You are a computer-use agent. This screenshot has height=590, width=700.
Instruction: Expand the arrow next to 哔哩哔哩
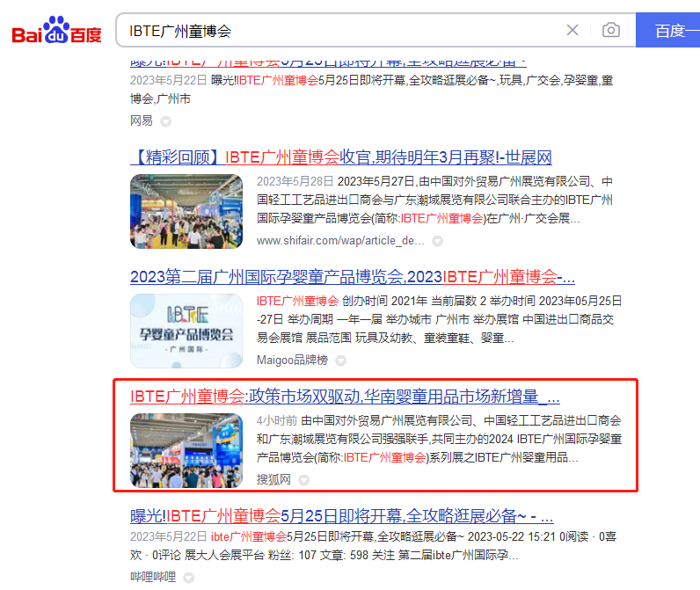[x=189, y=578]
